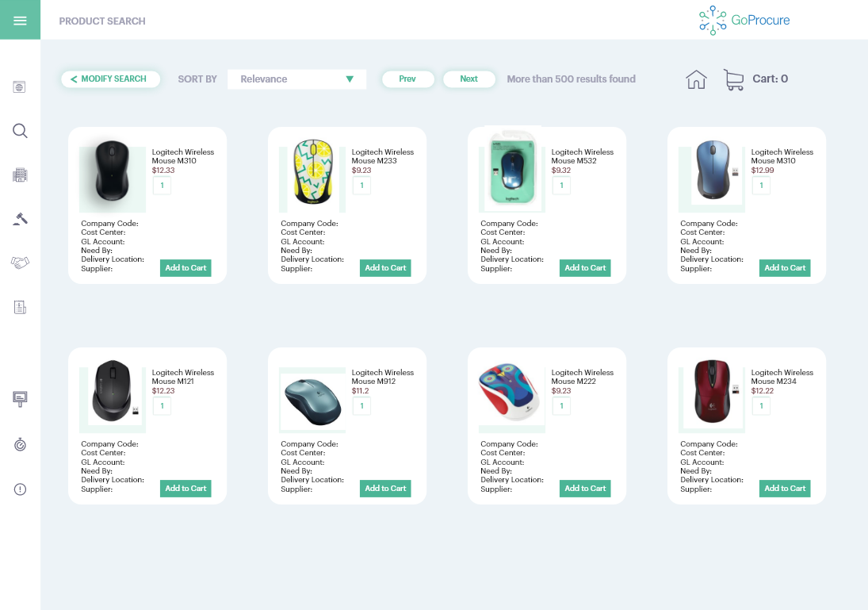Viewport: 868px width, 610px height.
Task: Click the $9.32 price text
Action: pyautogui.click(x=560, y=170)
